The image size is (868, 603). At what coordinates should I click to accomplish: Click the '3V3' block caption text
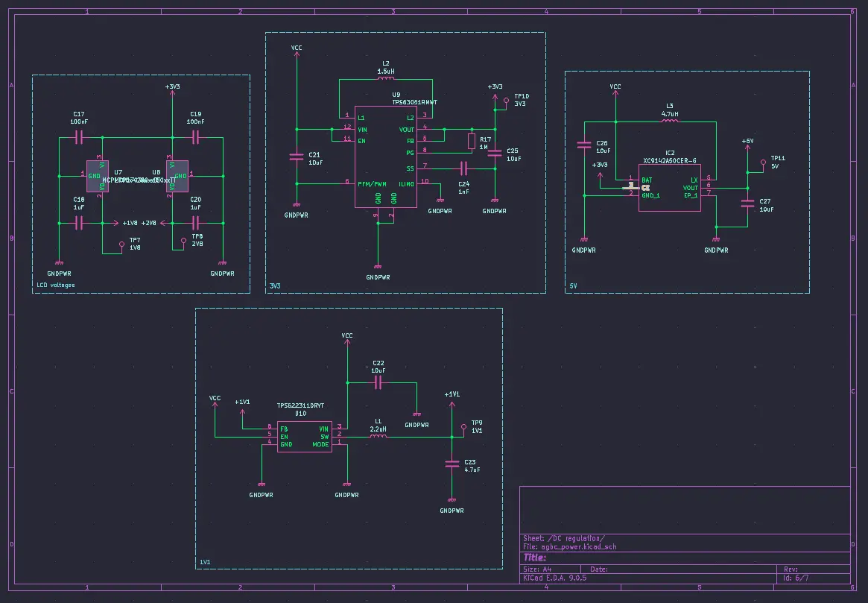pos(275,286)
